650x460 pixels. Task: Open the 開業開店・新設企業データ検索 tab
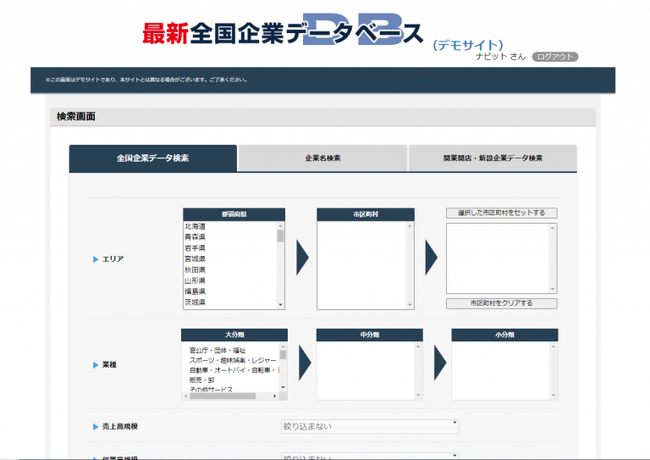coord(492,158)
